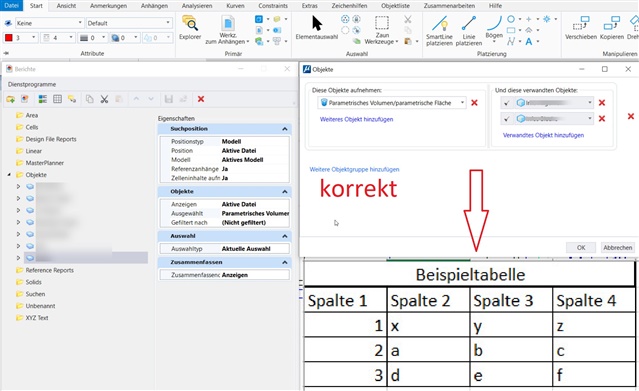
Task: Switch to the Anmerkungen ribbon tab
Action: pyautogui.click(x=108, y=6)
